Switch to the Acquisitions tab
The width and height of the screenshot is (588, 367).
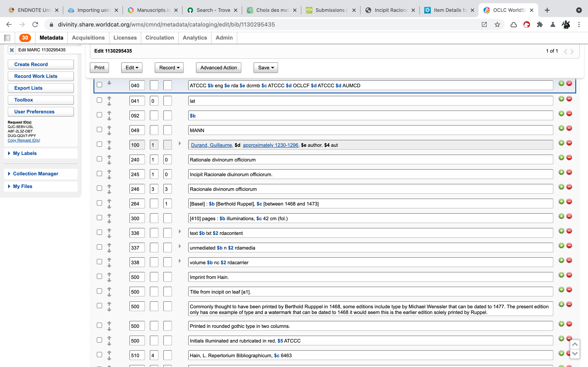pos(88,38)
